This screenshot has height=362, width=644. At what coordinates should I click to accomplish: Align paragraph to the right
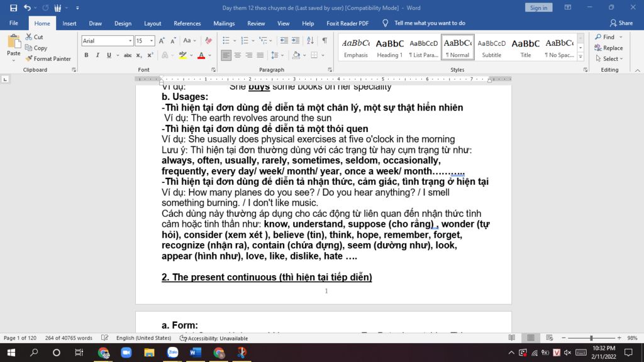click(249, 55)
